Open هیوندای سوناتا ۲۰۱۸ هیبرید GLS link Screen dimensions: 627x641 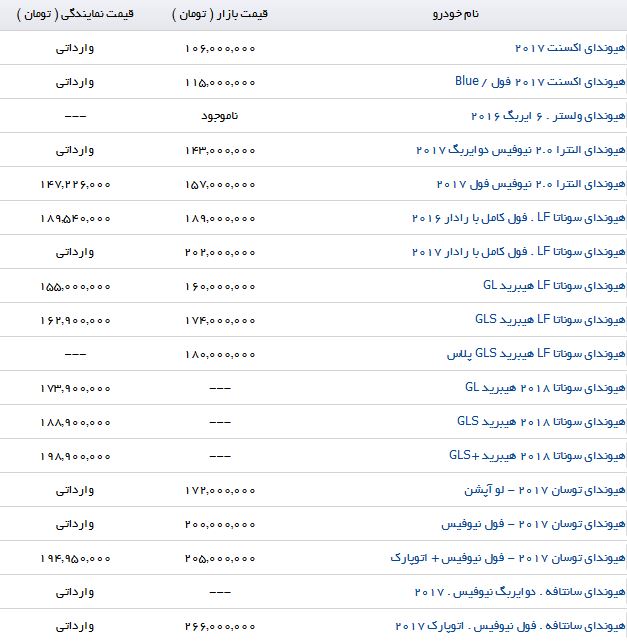coord(541,421)
